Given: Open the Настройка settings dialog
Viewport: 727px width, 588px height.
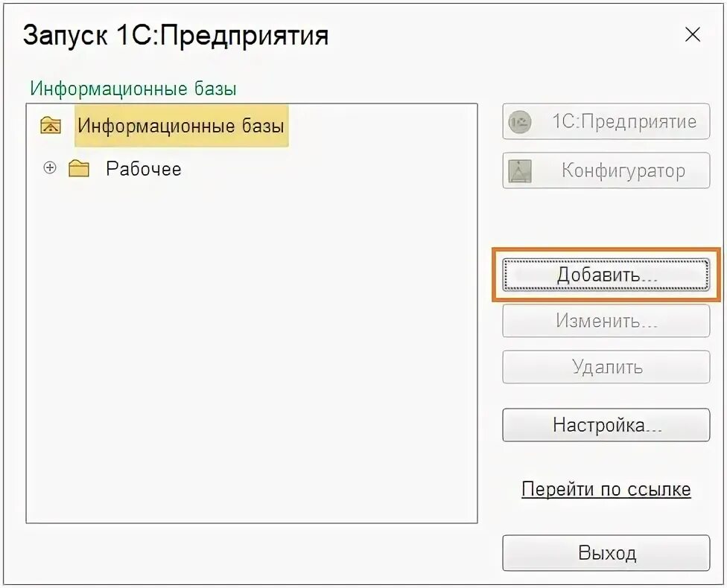Looking at the screenshot, I should [606, 425].
